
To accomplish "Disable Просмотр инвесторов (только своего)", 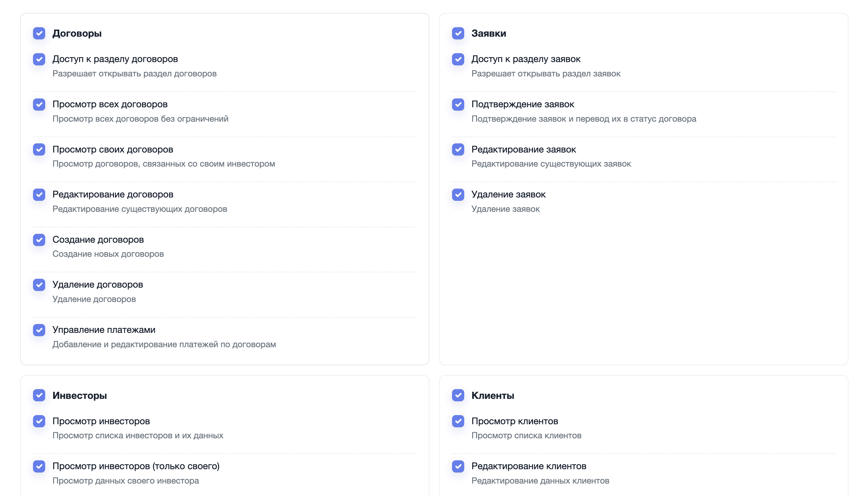I will click(39, 466).
